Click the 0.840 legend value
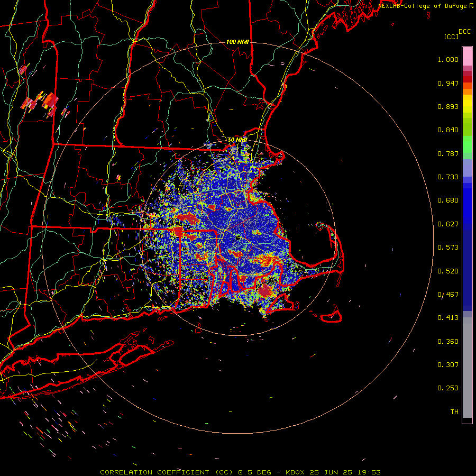This screenshot has width=476, height=476. (448, 130)
